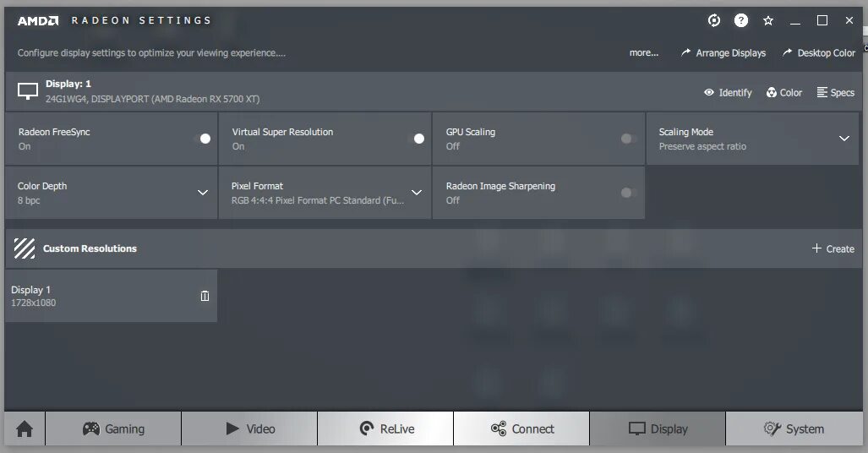Image resolution: width=868 pixels, height=453 pixels.
Task: Select the Display tab
Action: (658, 428)
